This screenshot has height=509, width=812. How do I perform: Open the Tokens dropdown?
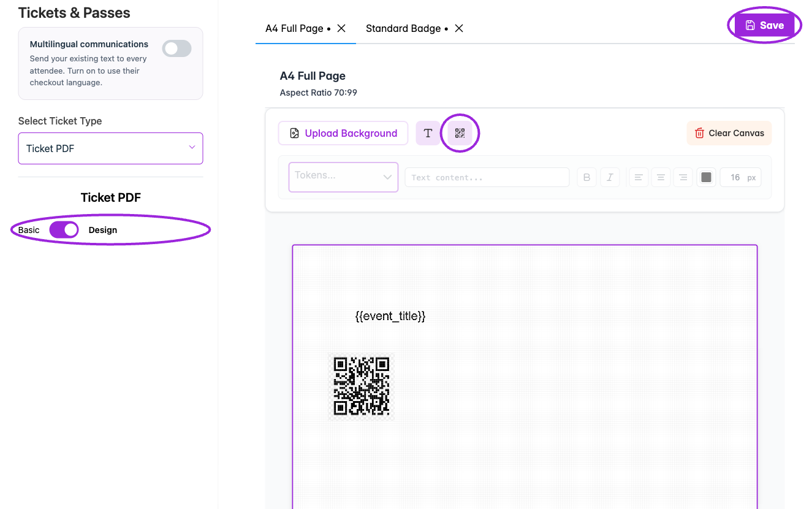[343, 177]
